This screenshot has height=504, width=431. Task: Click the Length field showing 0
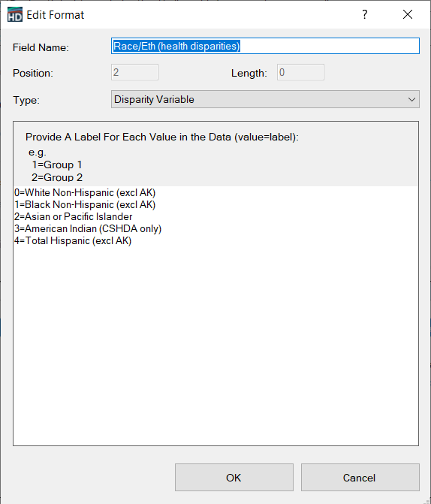[x=300, y=72]
